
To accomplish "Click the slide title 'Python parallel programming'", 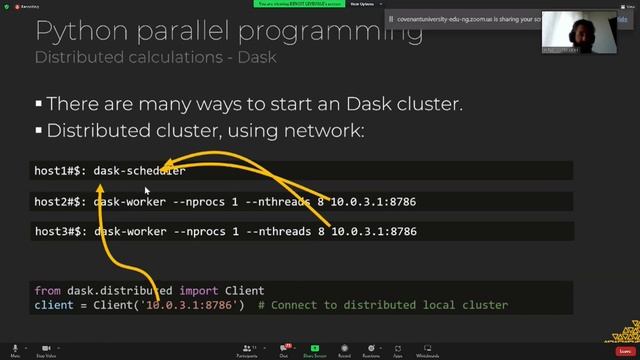I will [229, 32].
